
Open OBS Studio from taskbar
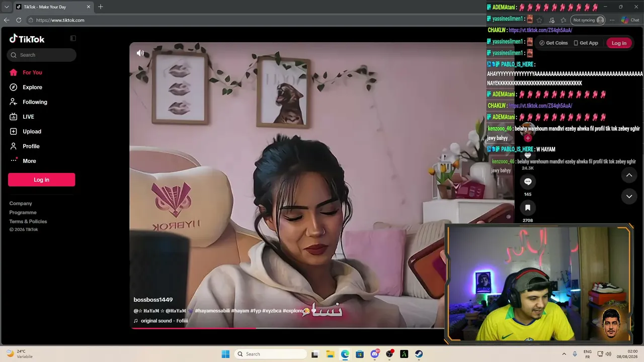(x=389, y=354)
